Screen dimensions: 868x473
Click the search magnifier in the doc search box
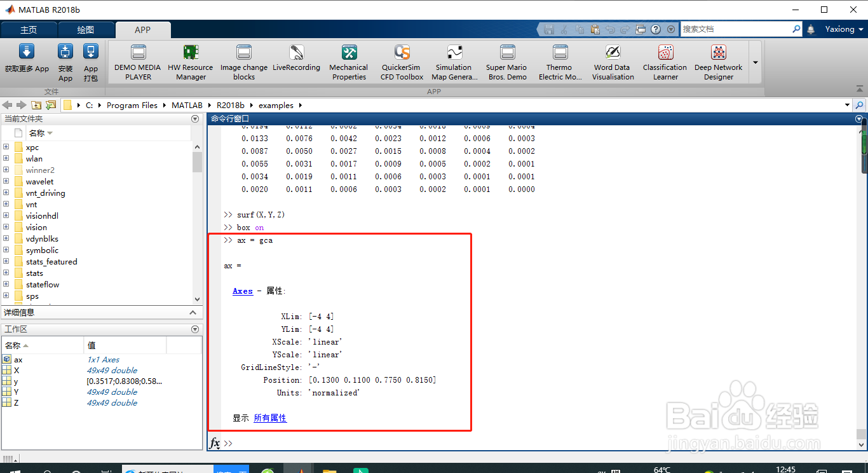[x=796, y=29]
